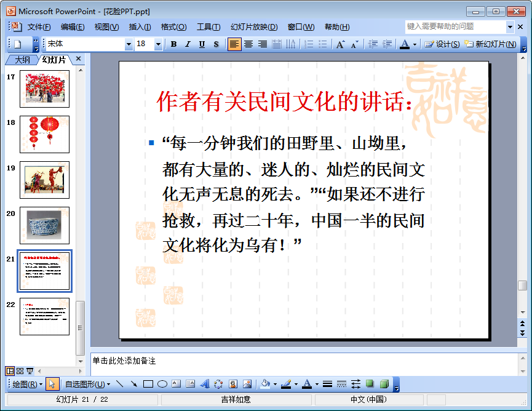Open the arrow style options
This screenshot has width=532, height=411.
355,384
